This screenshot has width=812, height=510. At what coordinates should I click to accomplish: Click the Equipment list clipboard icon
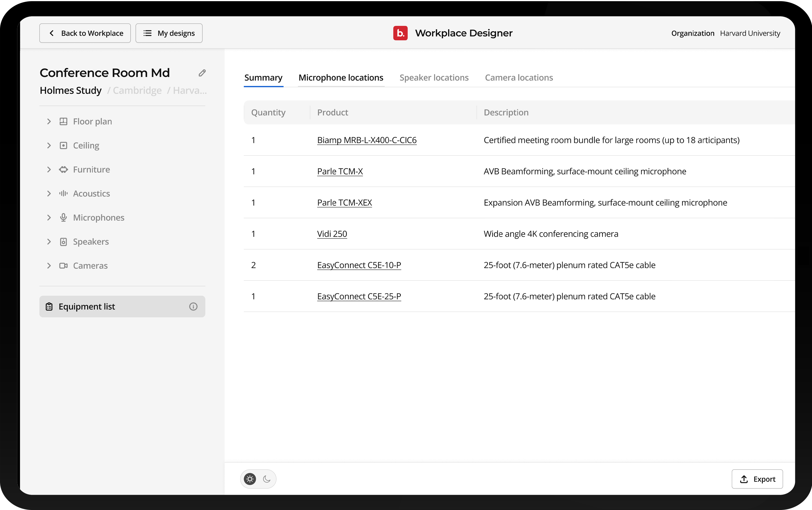pyautogui.click(x=49, y=306)
